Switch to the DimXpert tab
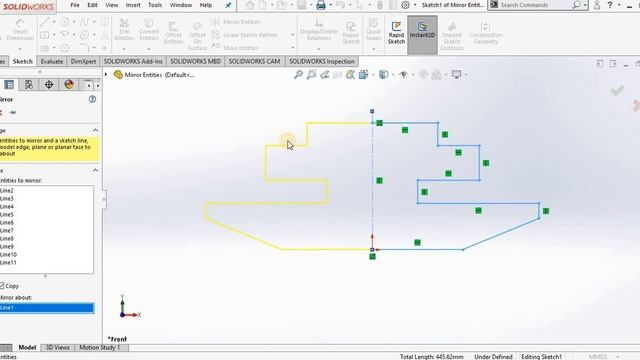This screenshot has width=640, height=360. point(83,61)
